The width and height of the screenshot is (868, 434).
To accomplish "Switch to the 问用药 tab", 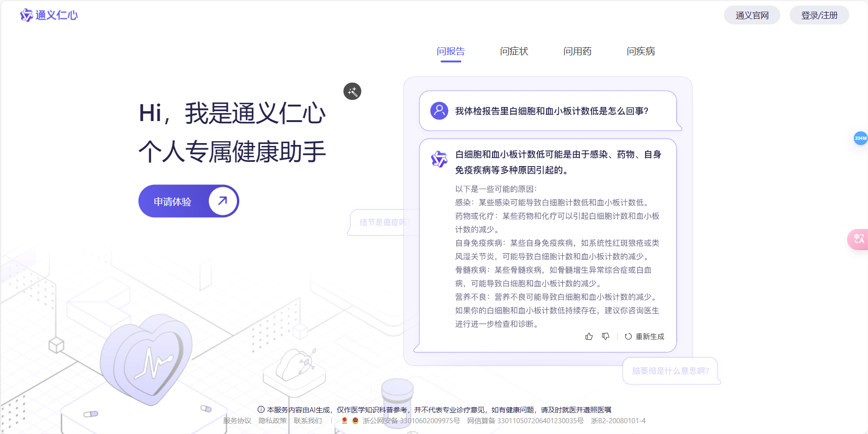I will point(578,51).
